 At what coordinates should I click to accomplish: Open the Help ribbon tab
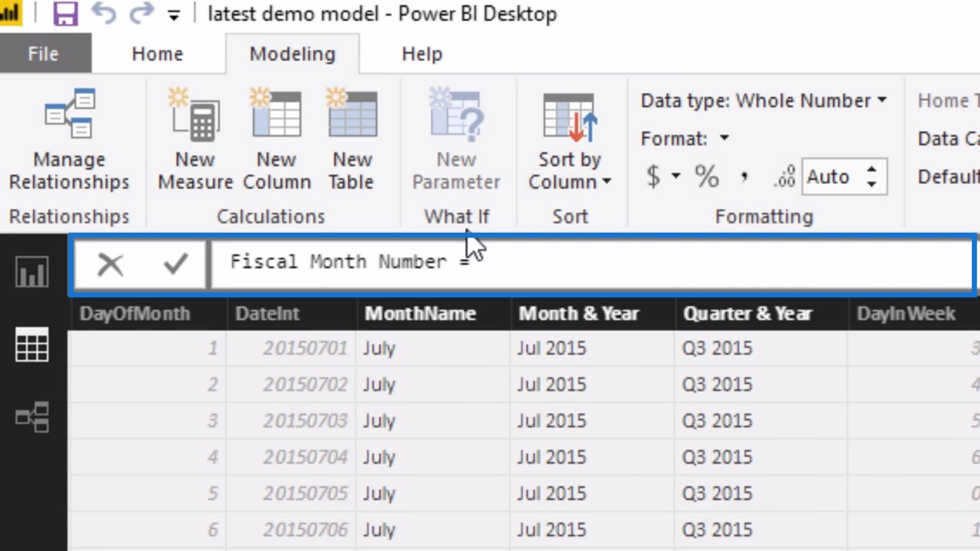click(422, 54)
